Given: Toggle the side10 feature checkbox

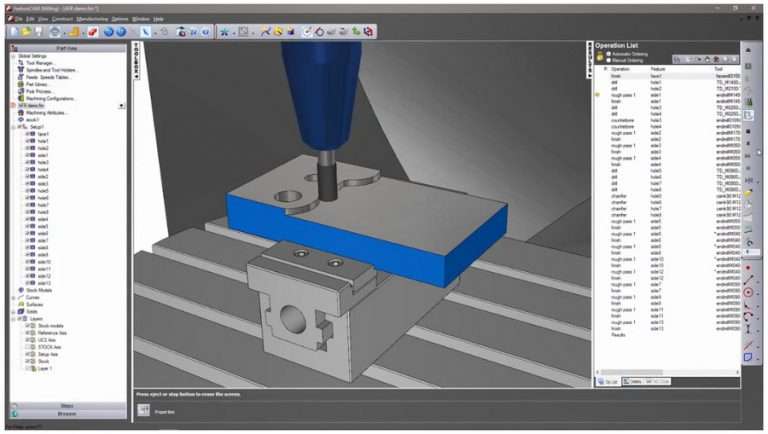Looking at the screenshot, I should [x=27, y=262].
